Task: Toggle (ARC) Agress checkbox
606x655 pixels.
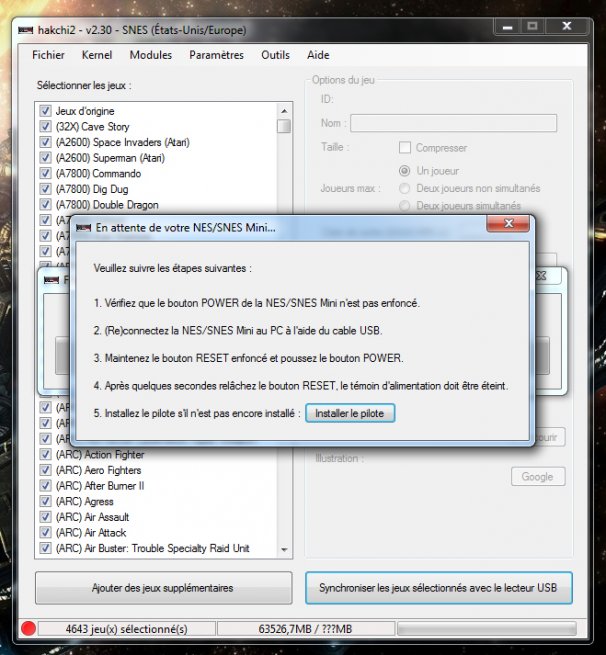Action: 45,501
